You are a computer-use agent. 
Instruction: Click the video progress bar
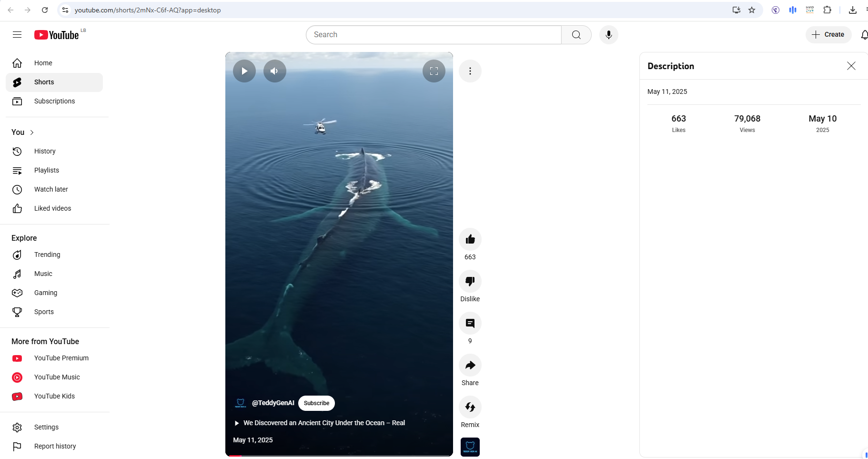coord(339,456)
